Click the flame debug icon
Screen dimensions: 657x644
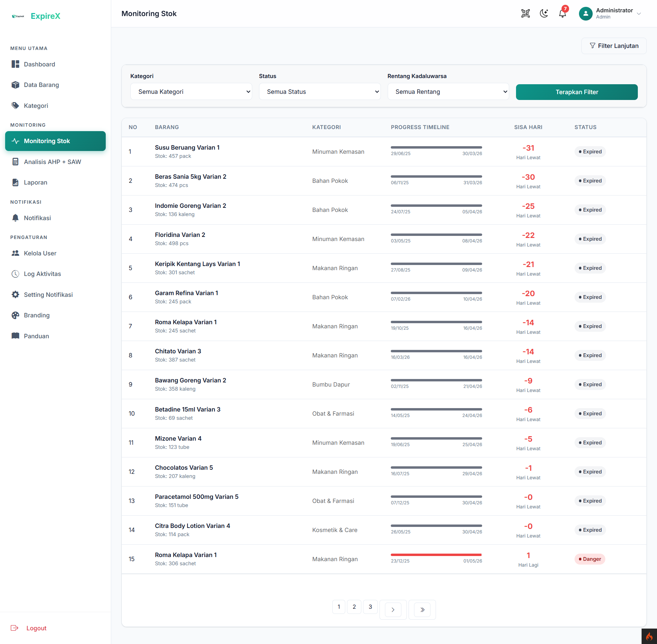click(649, 636)
